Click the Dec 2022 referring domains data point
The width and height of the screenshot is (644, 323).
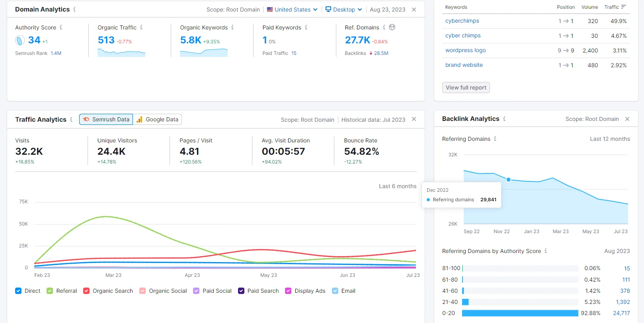point(508,180)
